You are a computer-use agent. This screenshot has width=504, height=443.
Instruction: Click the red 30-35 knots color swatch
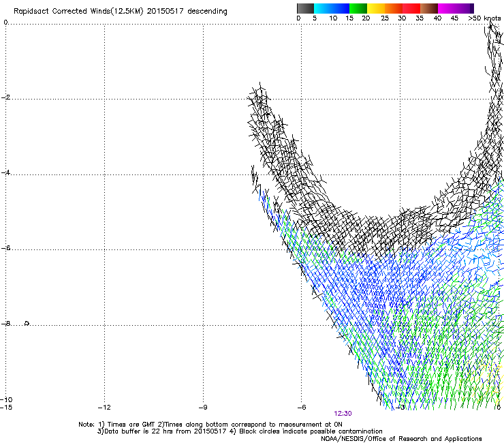pyautogui.click(x=411, y=8)
